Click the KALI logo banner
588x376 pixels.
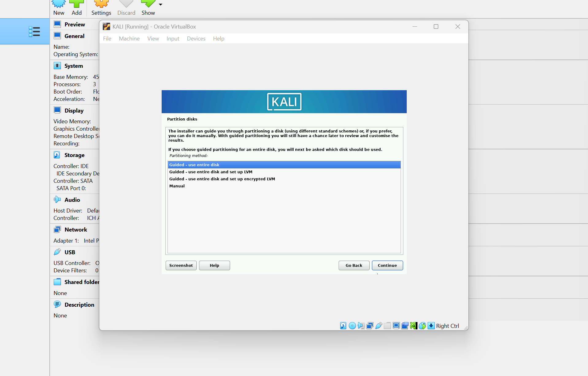coord(284,102)
